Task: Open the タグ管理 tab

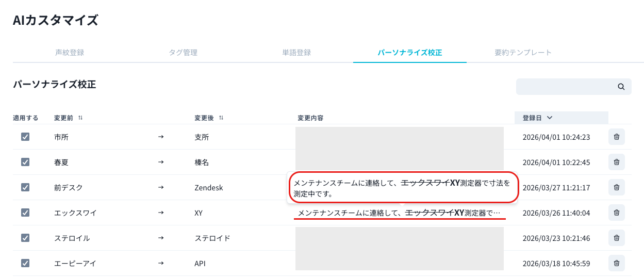Action: (183, 53)
